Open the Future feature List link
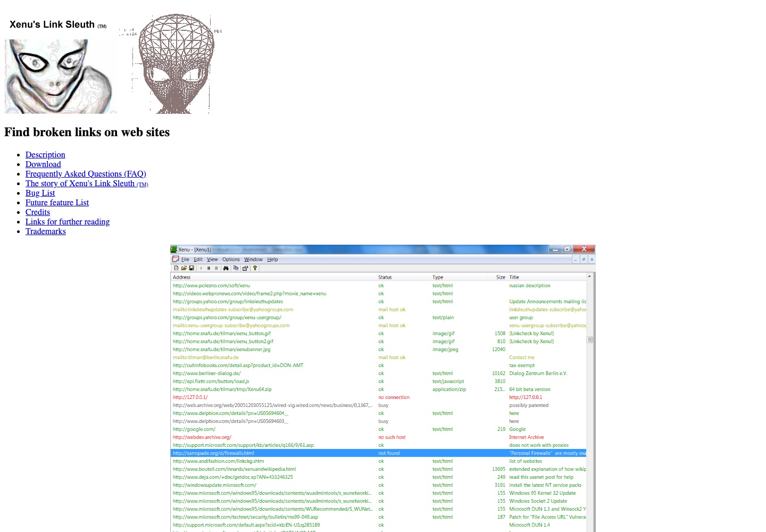The image size is (766, 532). tap(57, 203)
